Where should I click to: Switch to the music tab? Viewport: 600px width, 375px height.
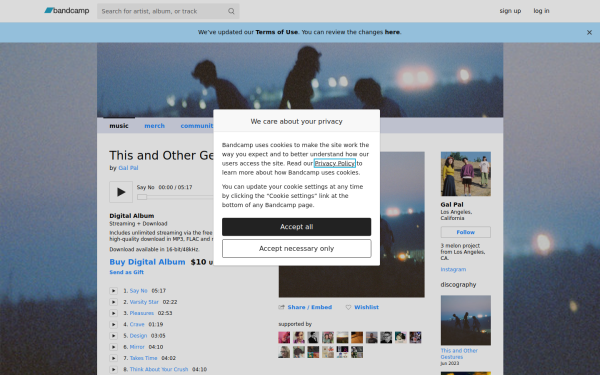119,126
